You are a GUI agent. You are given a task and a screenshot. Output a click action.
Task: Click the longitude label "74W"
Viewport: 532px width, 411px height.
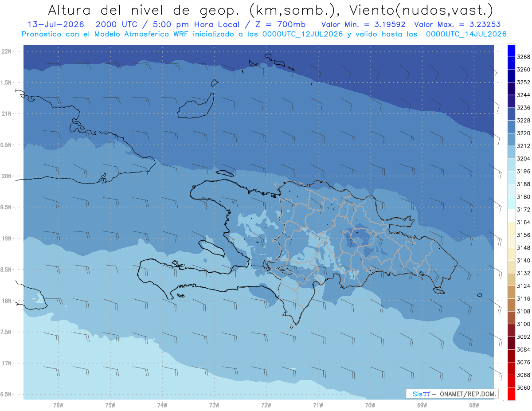162,405
